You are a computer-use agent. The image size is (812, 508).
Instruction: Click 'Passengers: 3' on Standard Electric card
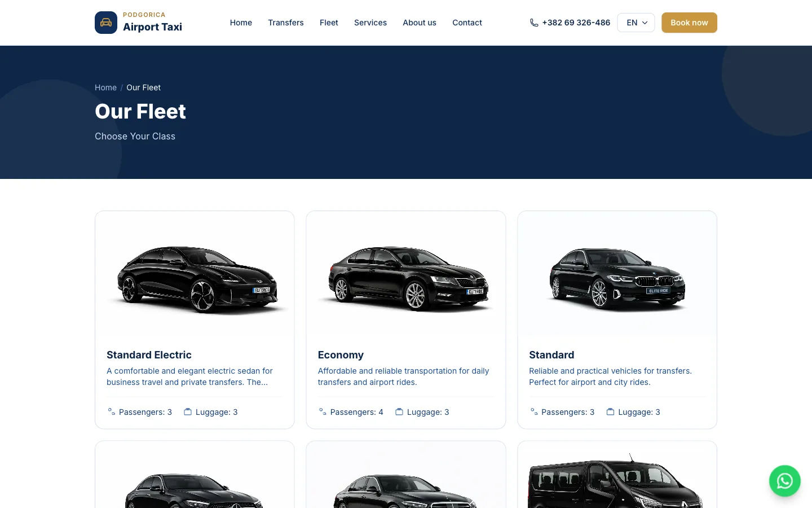[145, 412]
